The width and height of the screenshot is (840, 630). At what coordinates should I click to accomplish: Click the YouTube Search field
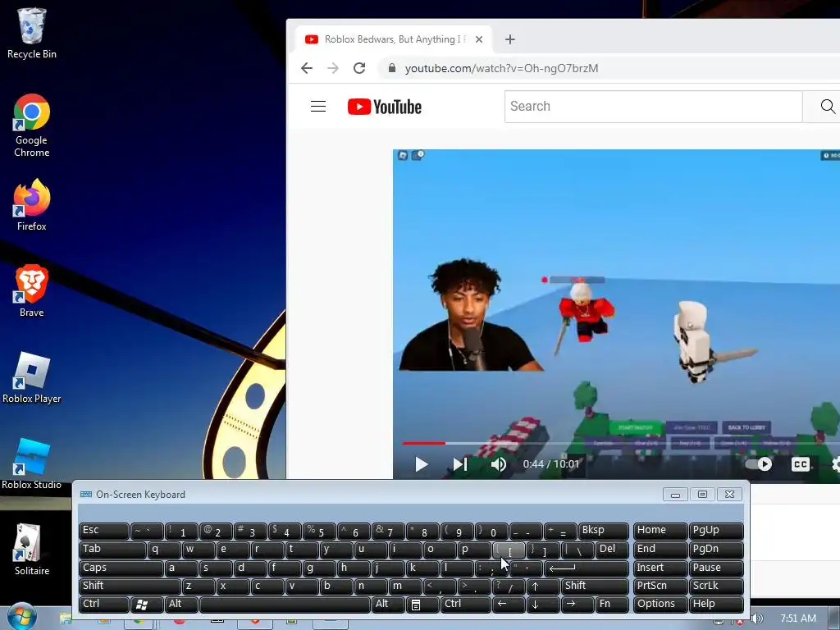point(653,106)
